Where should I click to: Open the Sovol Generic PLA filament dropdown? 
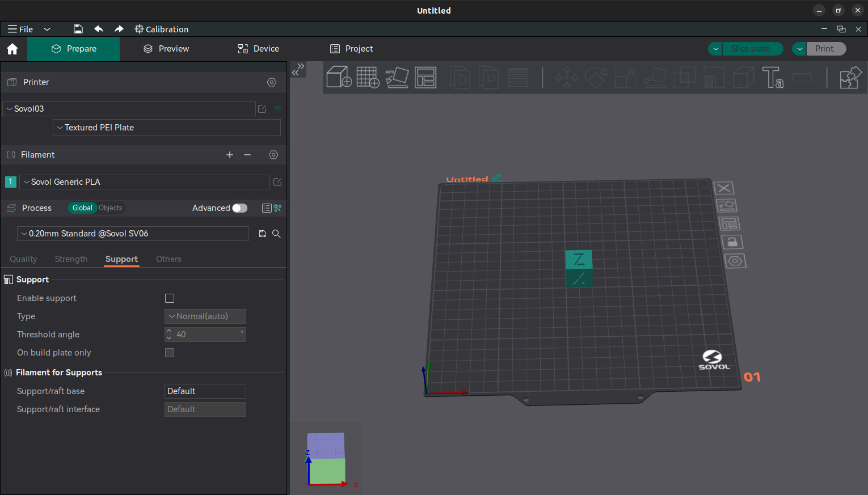145,182
